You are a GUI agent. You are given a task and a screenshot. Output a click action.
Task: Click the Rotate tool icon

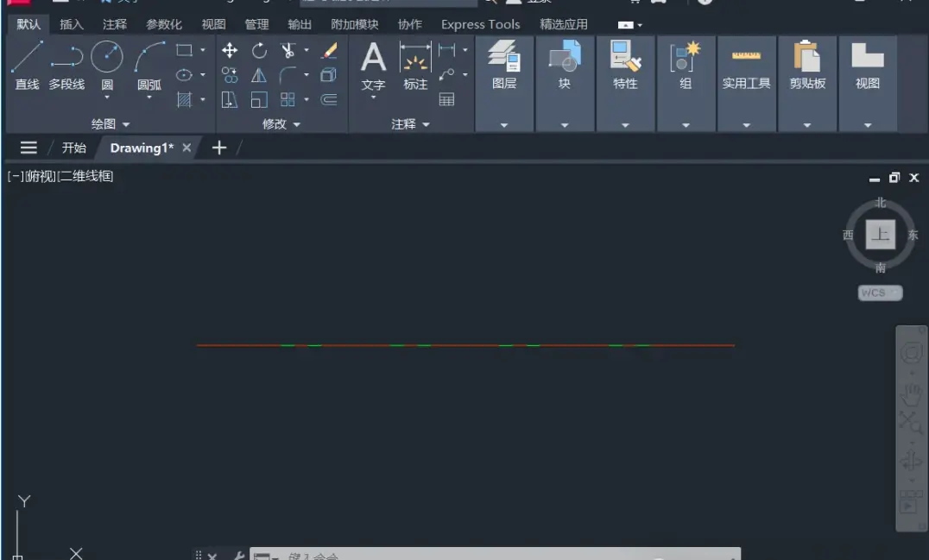click(260, 50)
